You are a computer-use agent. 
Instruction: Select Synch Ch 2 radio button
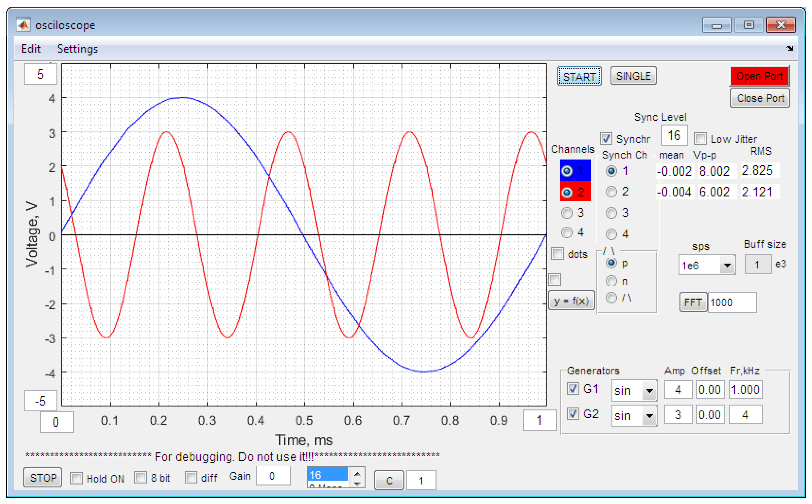click(x=611, y=192)
